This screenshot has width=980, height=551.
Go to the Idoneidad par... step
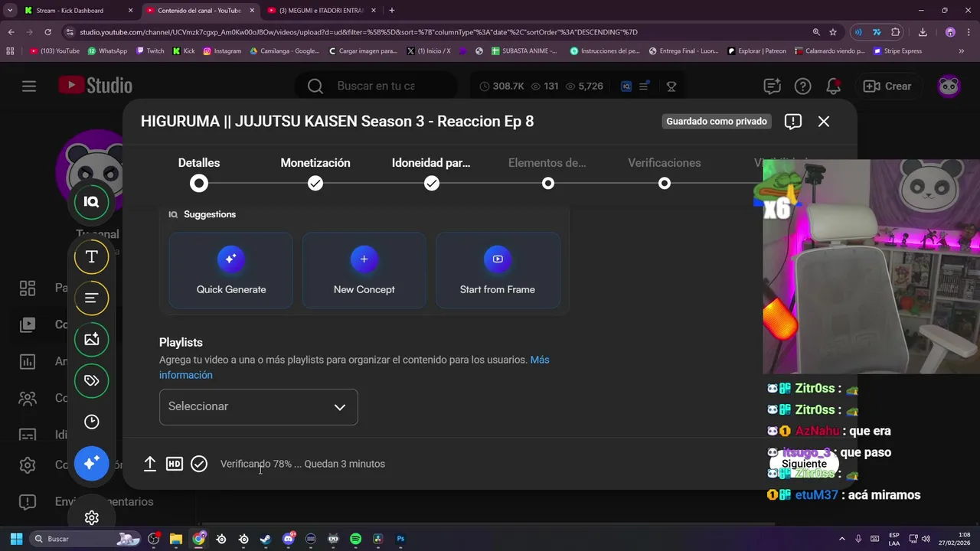tap(431, 173)
